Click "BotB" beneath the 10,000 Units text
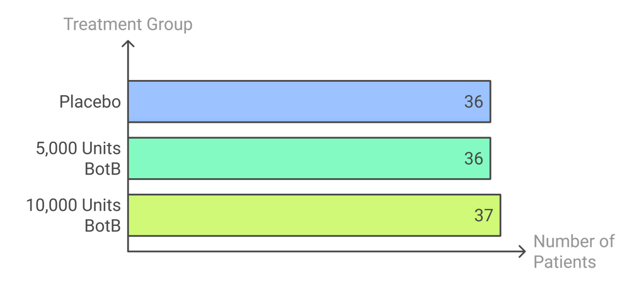644x289 pixels. 102,225
